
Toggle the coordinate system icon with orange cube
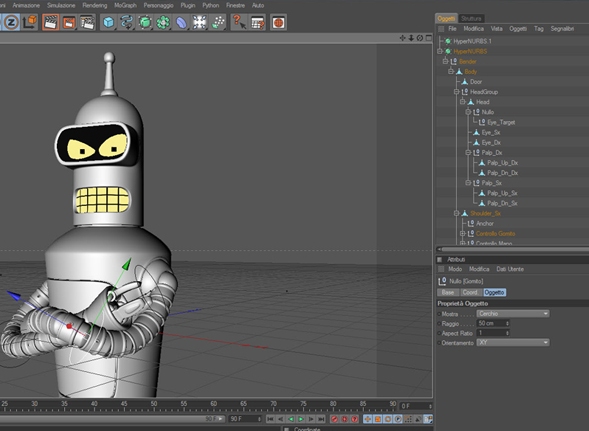(x=30, y=22)
